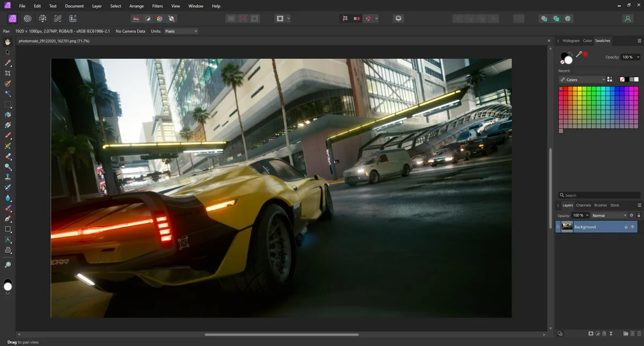
Task: Select the Rectangular Marquee tool
Action: coord(8,104)
